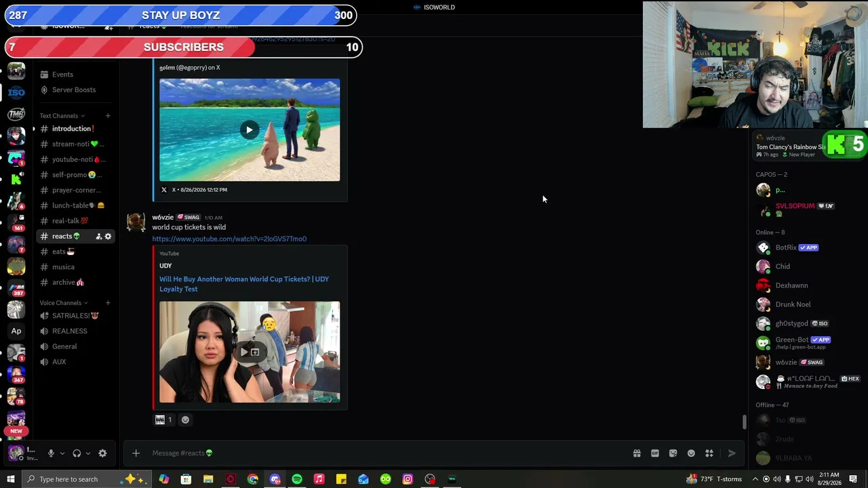Image resolution: width=868 pixels, height=488 pixels.
Task: Open the TMG server icon
Action: pos(16,114)
